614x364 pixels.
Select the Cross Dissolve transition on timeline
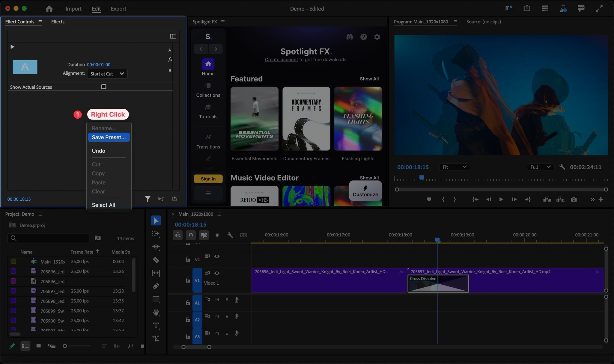point(438,283)
